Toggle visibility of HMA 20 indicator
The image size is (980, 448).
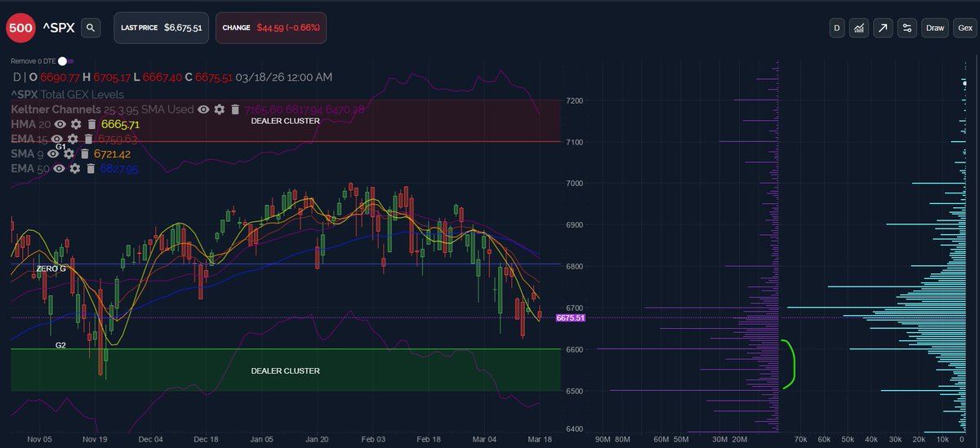59,124
